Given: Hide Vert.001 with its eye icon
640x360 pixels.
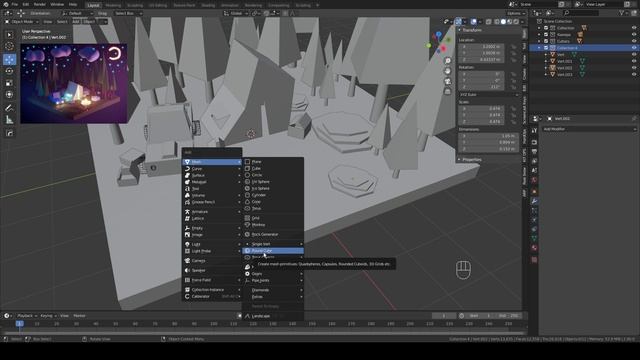Looking at the screenshot, I should [x=634, y=61].
